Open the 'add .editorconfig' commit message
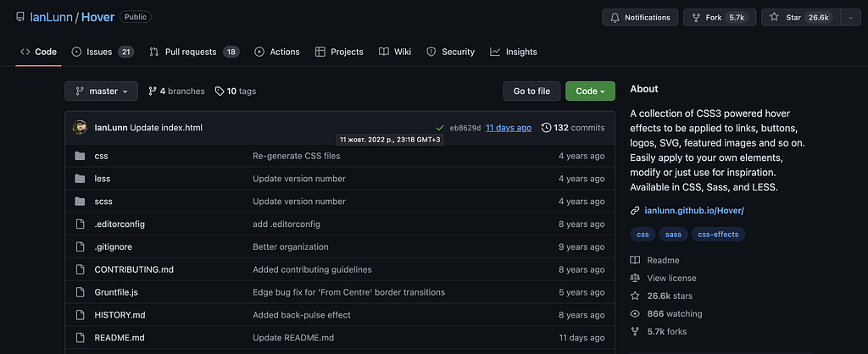Screen dimensions: 868x354 (x=287, y=224)
